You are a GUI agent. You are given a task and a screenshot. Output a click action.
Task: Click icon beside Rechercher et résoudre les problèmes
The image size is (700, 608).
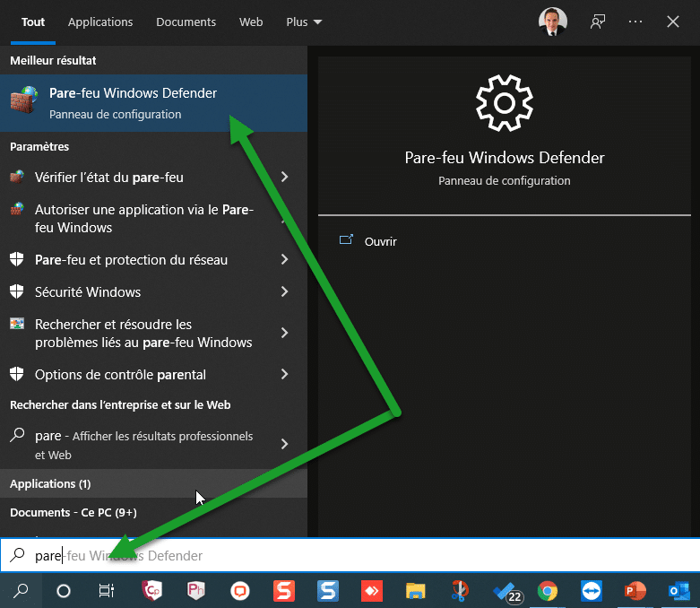click(17, 324)
